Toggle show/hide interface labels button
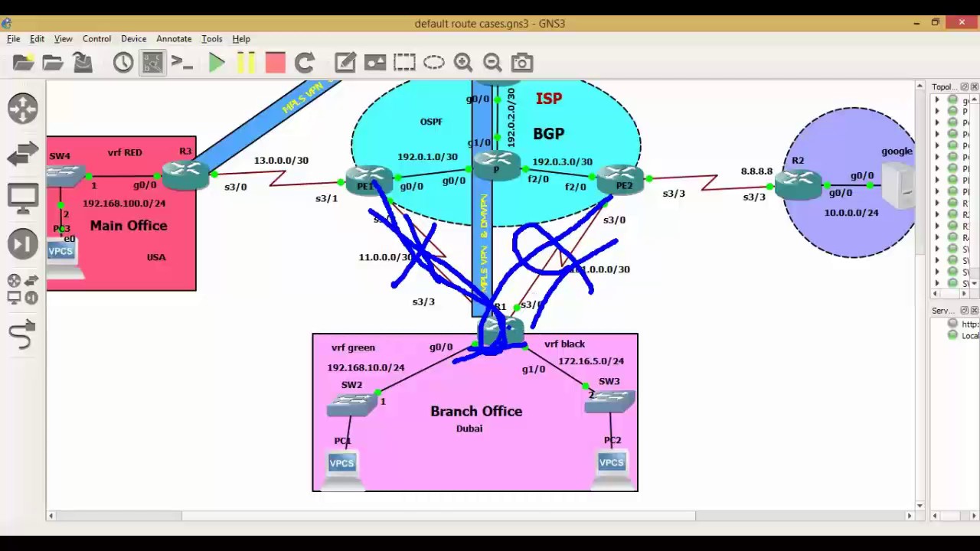The height and width of the screenshot is (551, 980). (152, 63)
